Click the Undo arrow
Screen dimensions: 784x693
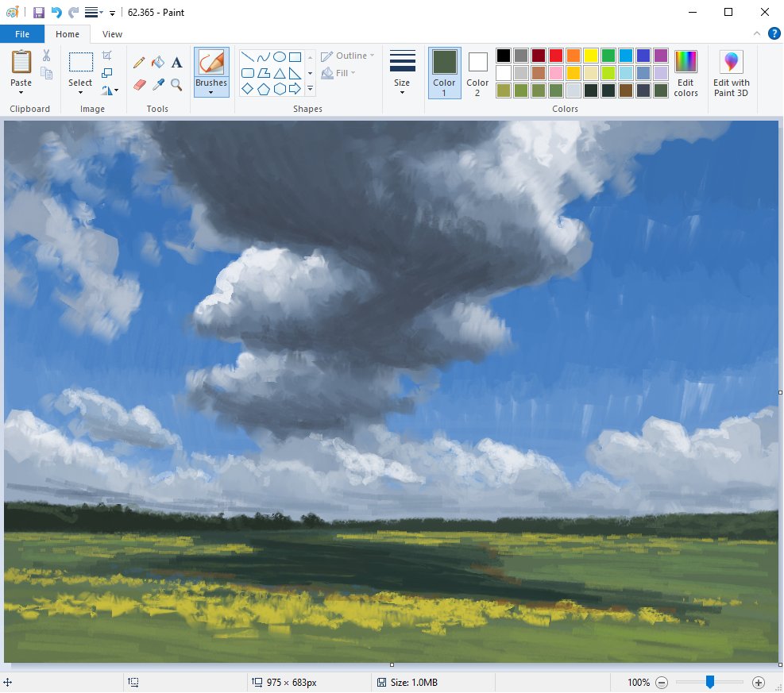click(56, 13)
